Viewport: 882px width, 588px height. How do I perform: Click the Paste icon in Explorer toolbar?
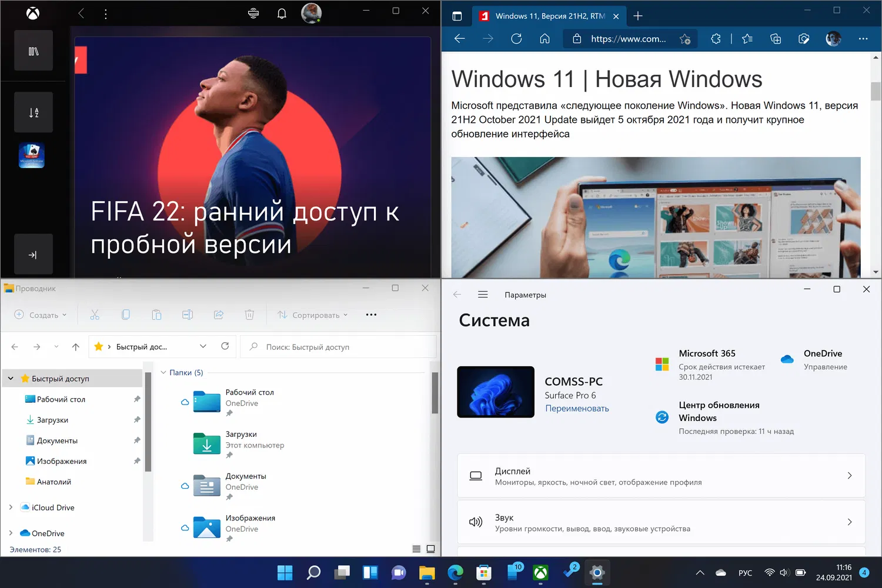(x=156, y=315)
